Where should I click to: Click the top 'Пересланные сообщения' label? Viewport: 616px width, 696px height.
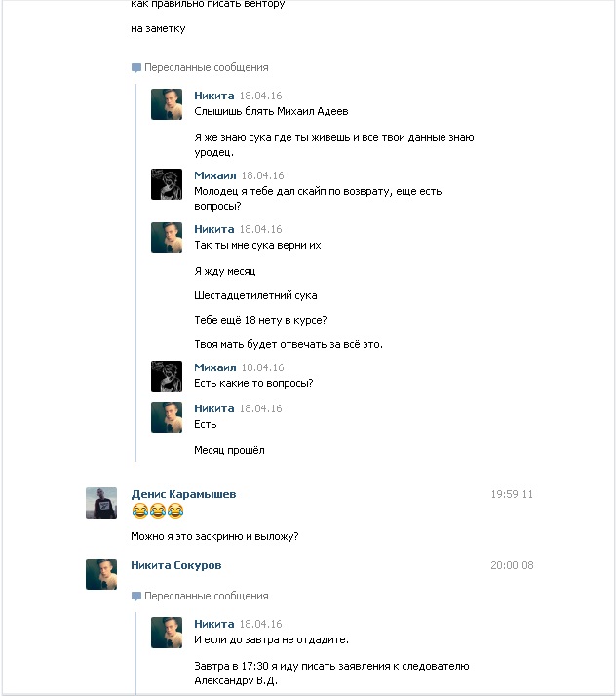(x=206, y=68)
